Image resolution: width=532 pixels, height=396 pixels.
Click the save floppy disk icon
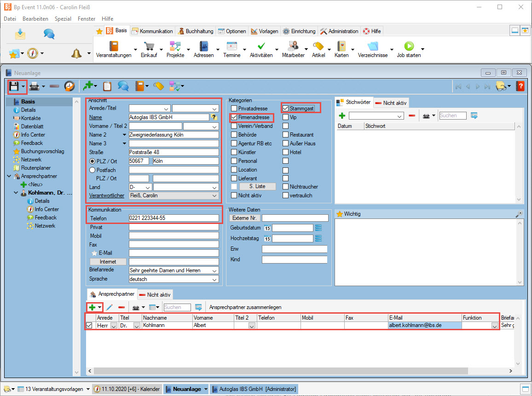(x=14, y=86)
